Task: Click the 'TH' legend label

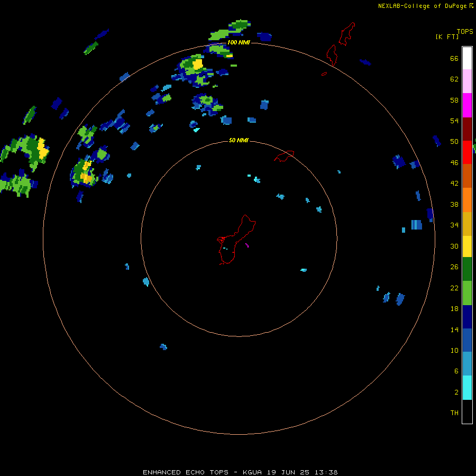Action: [454, 413]
